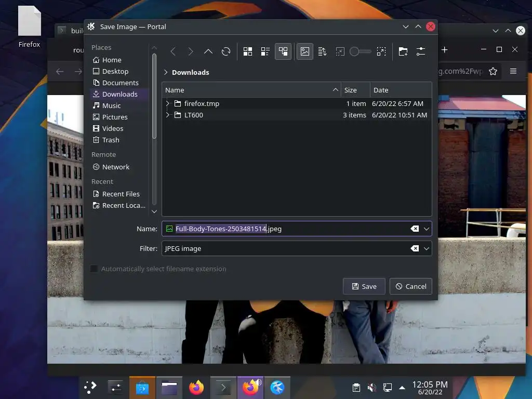Sort by the Date column header
The image size is (532, 399).
[x=401, y=90]
